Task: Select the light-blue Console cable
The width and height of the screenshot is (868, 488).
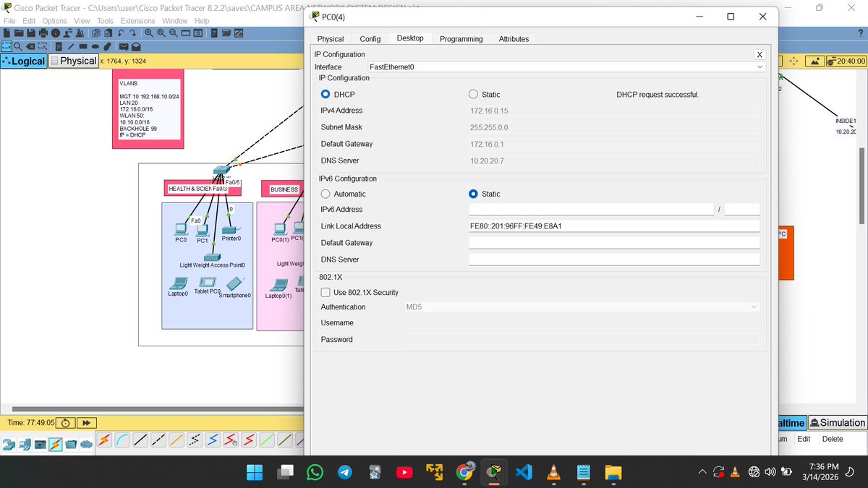Action: [122, 440]
